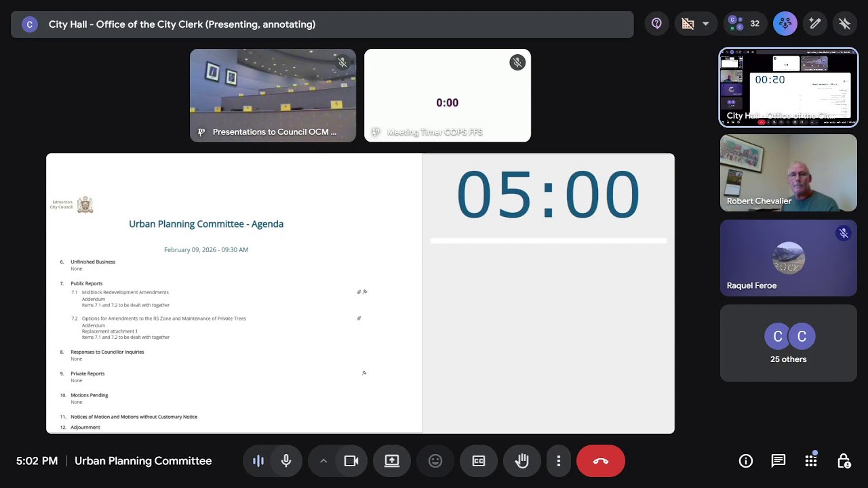
Task: Click 'Urban Planning Committee - Agenda' heading
Action: pos(206,224)
